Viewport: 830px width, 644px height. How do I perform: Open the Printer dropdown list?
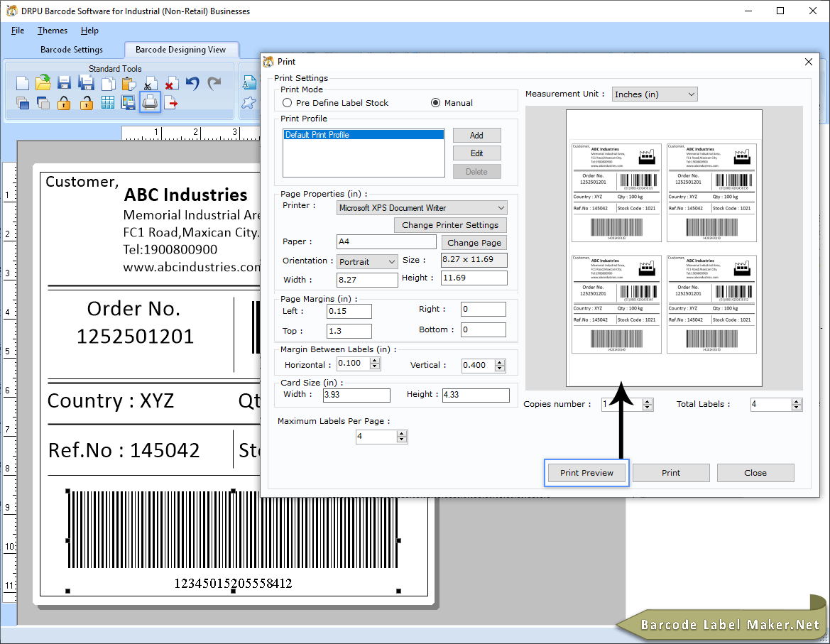pyautogui.click(x=422, y=208)
